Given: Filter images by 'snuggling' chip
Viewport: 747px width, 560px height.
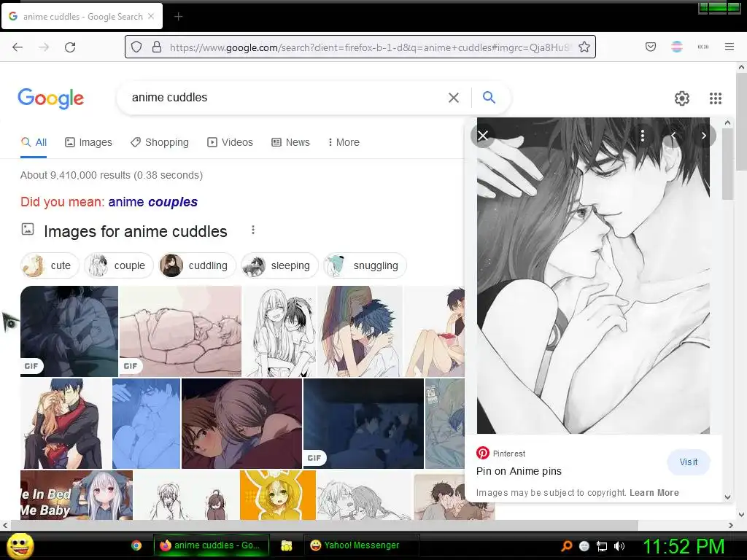Looking at the screenshot, I should coord(365,265).
